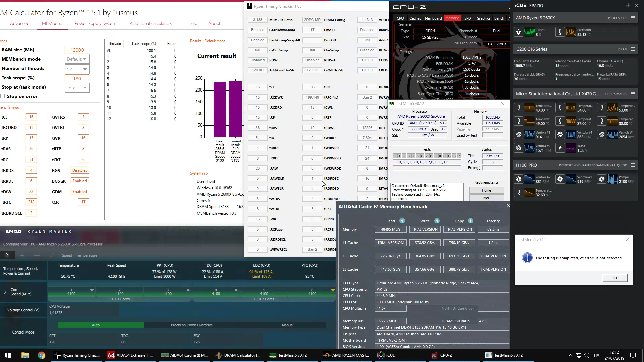Image resolution: width=644 pixels, height=362 pixels.
Task: Open the taskbar volume control
Action: point(586,355)
